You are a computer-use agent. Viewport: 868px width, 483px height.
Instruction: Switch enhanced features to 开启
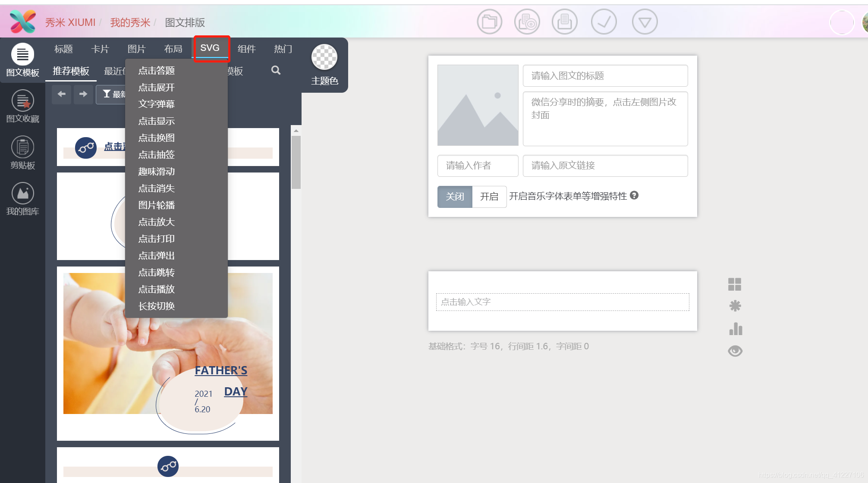click(489, 197)
